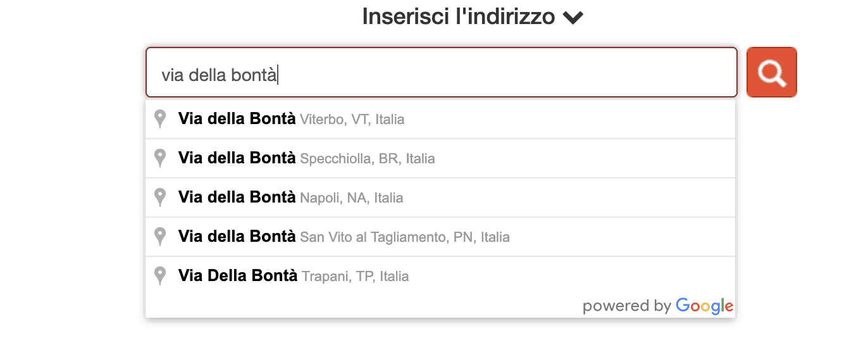Viewport: 868px width, 357px height.
Task: Click the "Napoli, NA, Italia" location text
Action: 351,198
